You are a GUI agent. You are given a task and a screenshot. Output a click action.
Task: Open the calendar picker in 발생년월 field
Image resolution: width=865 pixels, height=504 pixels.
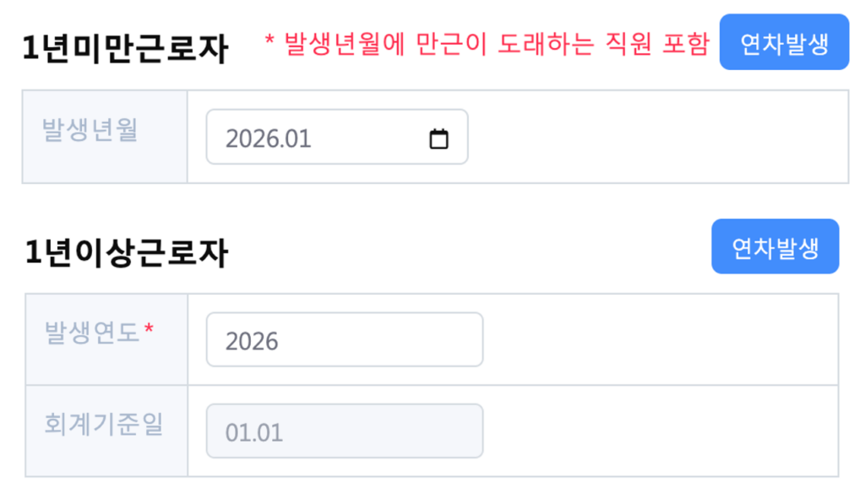[438, 138]
